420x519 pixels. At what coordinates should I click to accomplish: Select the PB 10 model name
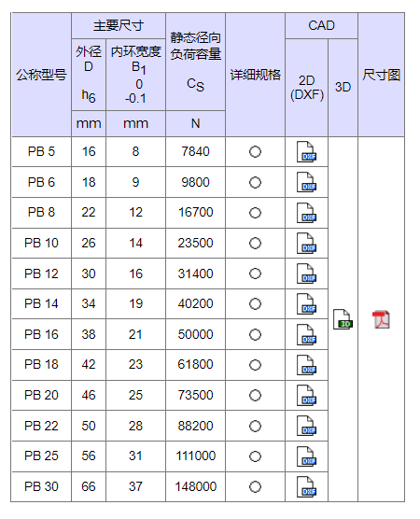pos(41,244)
